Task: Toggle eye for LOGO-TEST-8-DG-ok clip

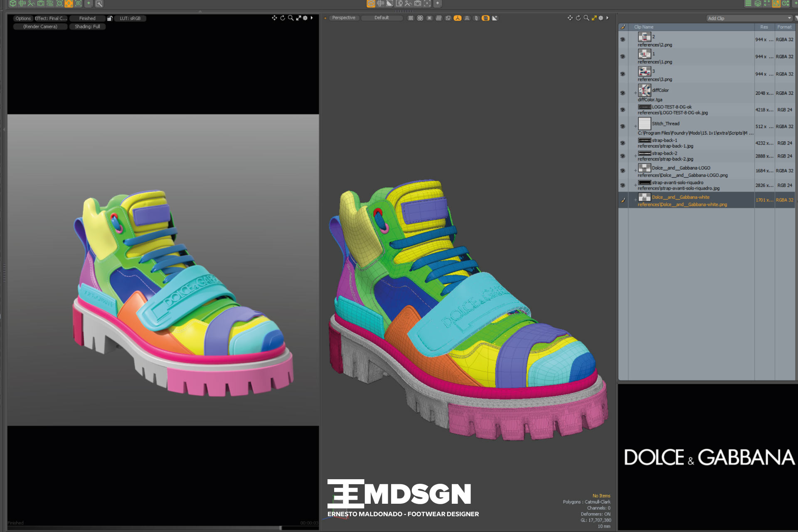Action: pos(623,110)
